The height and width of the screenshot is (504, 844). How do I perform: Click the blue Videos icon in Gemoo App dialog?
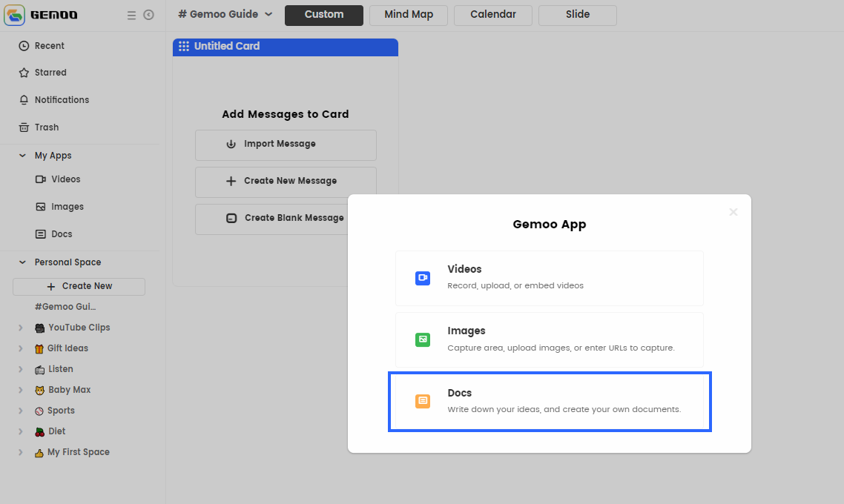pos(423,278)
